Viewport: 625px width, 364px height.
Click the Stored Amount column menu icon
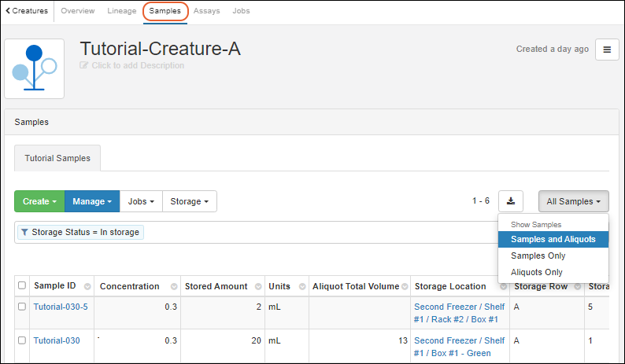click(x=256, y=287)
